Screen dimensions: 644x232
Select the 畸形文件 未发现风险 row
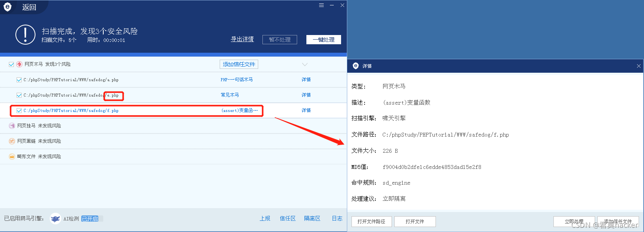point(173,157)
